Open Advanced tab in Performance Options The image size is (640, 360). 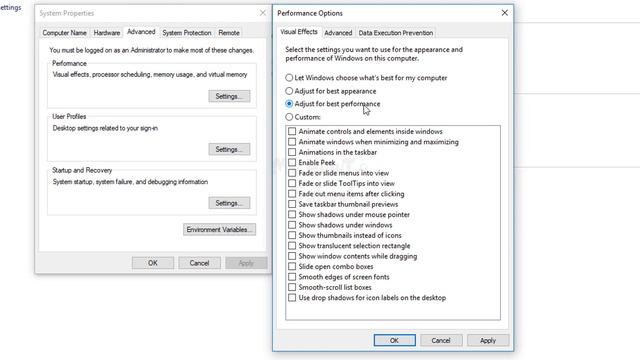tap(338, 33)
